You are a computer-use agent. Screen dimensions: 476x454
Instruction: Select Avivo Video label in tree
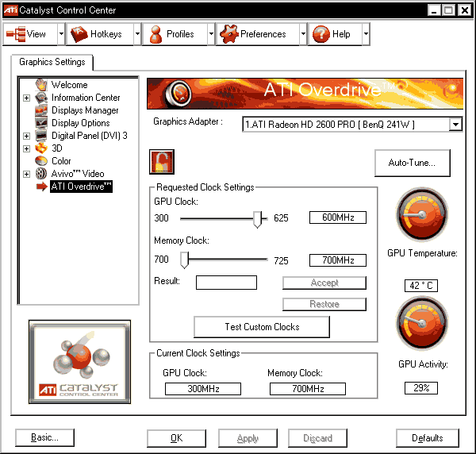(78, 174)
